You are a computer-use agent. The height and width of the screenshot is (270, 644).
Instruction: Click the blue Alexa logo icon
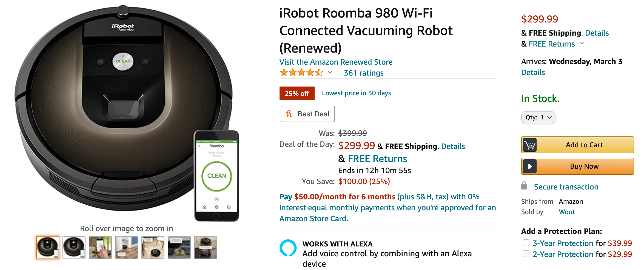(288, 248)
